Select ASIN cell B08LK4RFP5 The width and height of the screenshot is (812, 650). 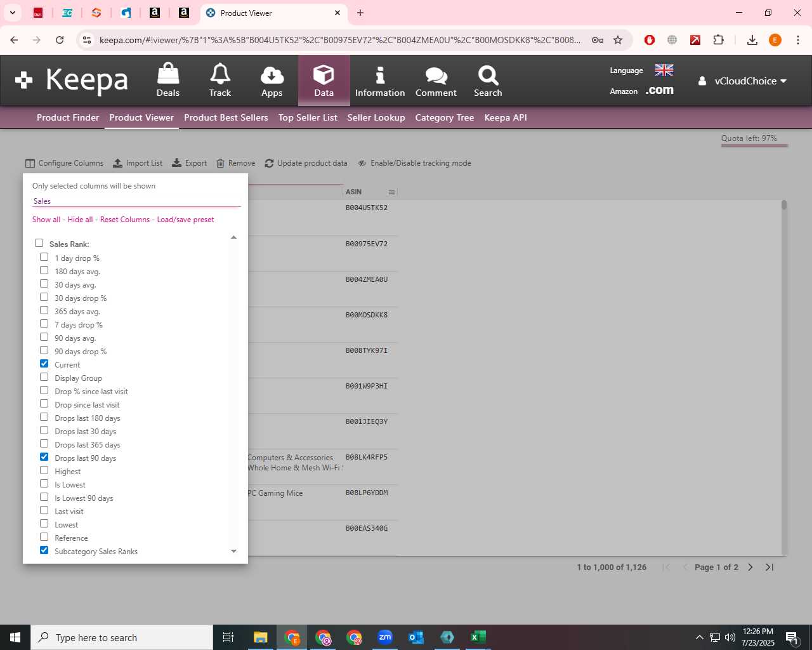click(367, 457)
